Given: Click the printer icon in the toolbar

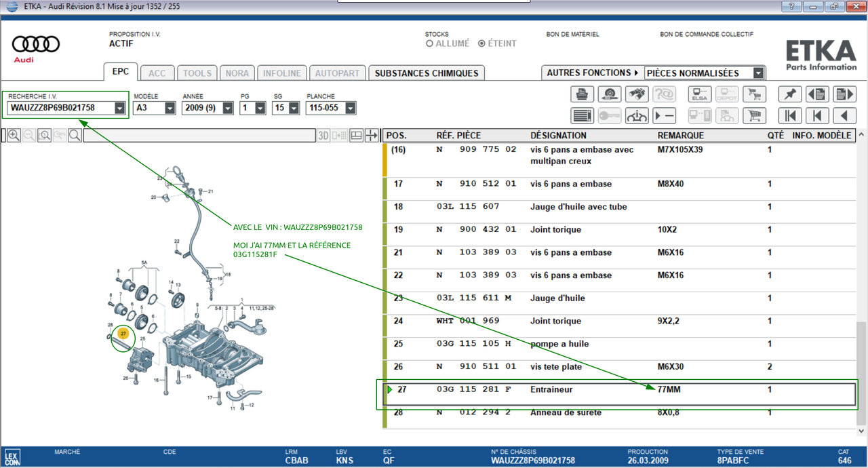Looking at the screenshot, I should coord(582,94).
